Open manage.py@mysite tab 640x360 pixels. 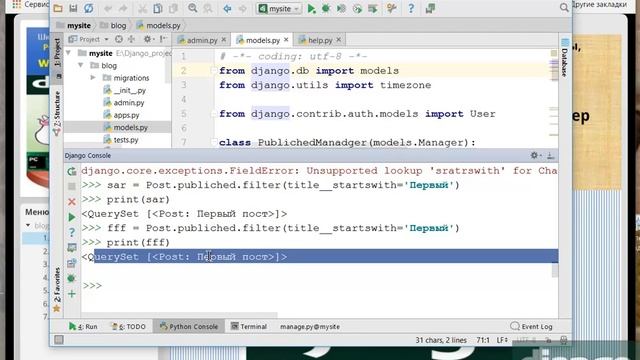(310, 327)
